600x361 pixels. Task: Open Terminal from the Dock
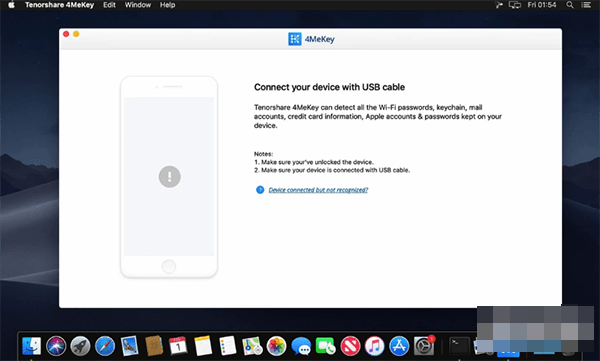click(459, 346)
